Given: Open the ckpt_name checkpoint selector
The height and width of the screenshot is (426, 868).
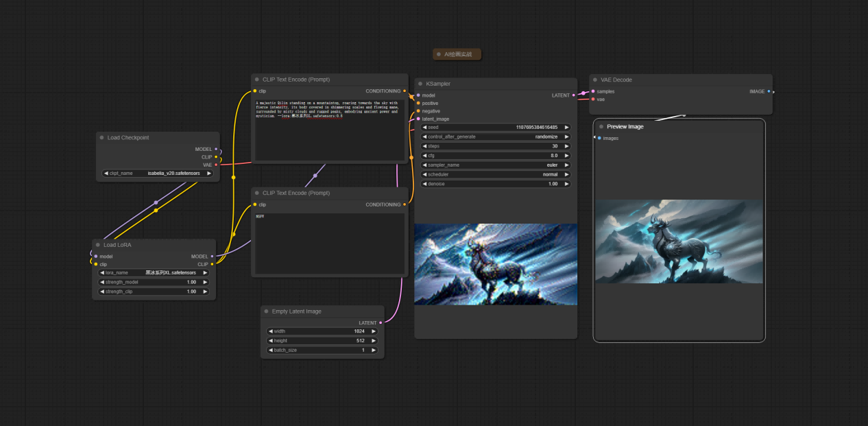Looking at the screenshot, I should tap(158, 174).
